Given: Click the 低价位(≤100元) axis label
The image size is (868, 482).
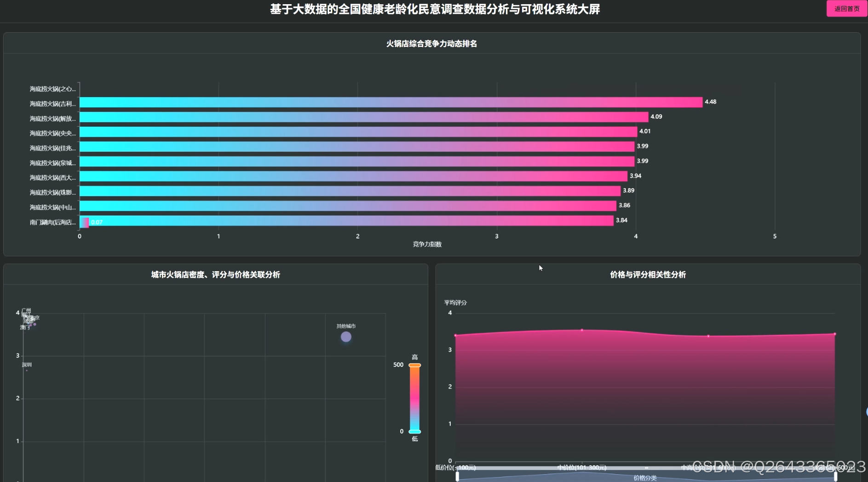Looking at the screenshot, I should point(456,467).
